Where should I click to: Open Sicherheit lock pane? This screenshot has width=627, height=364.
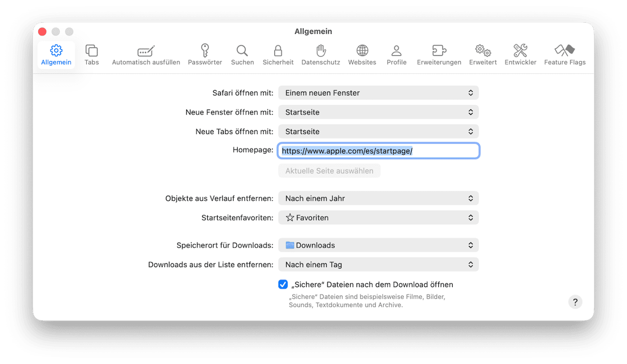pyautogui.click(x=278, y=55)
